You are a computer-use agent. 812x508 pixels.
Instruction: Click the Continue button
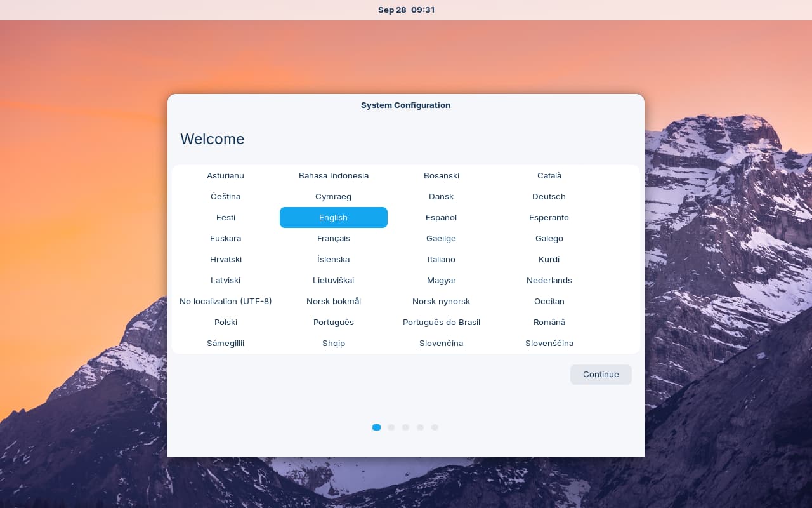point(600,374)
